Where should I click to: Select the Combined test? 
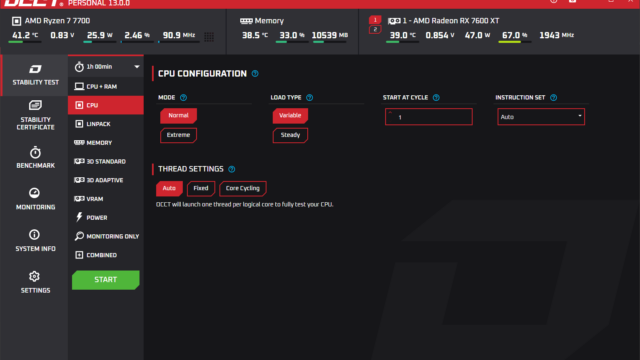(106, 255)
